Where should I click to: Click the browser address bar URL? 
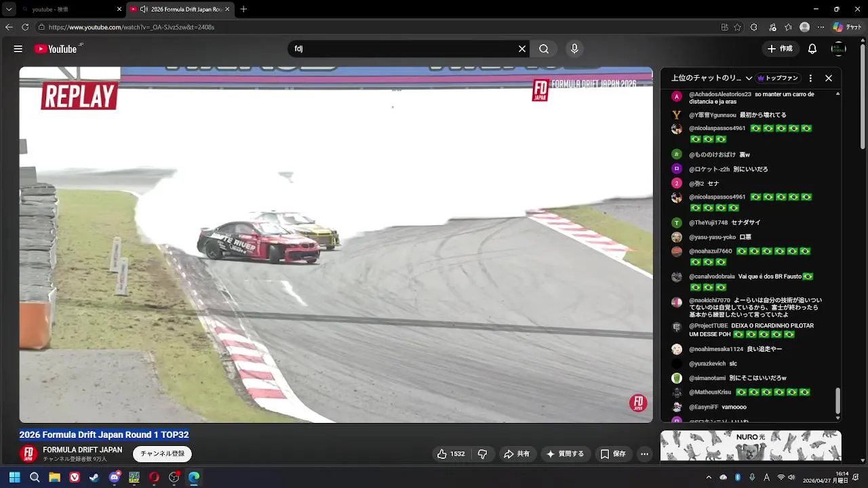132,27
